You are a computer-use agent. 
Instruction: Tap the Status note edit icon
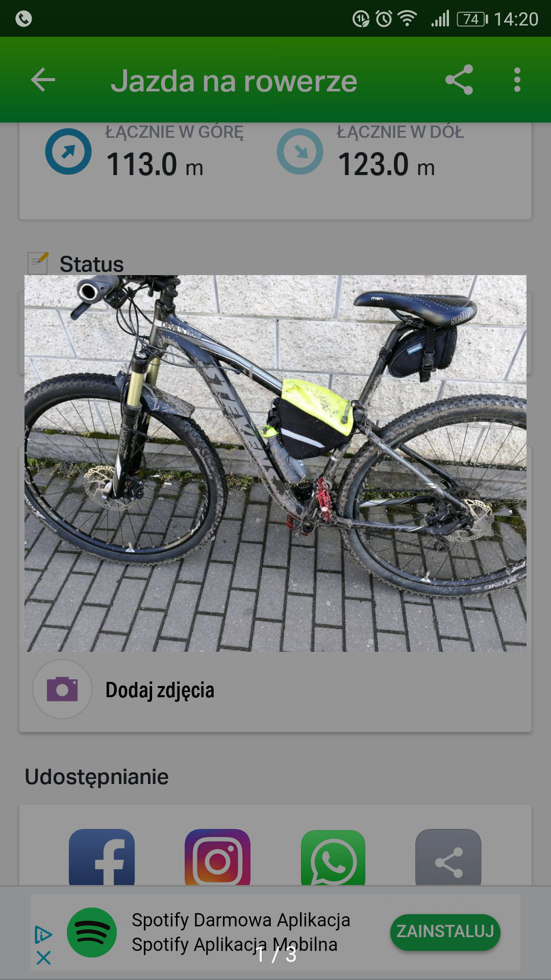click(38, 263)
